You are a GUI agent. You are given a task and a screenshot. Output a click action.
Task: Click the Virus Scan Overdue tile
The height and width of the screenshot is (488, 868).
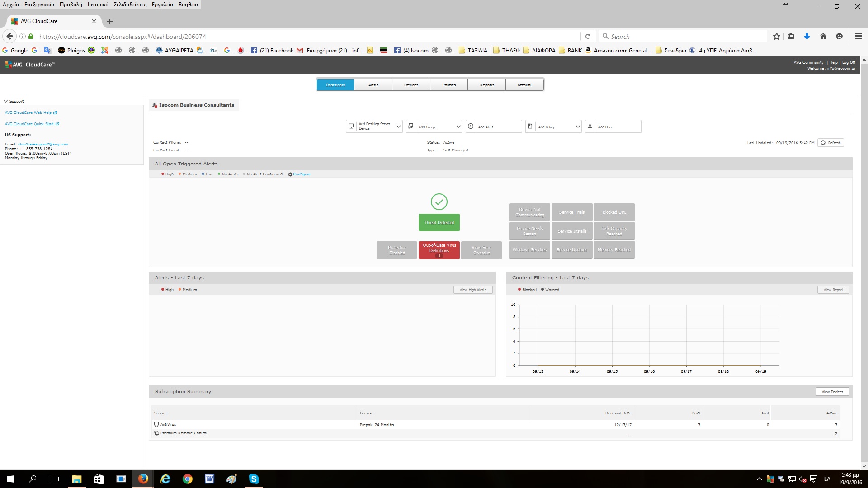pos(481,250)
